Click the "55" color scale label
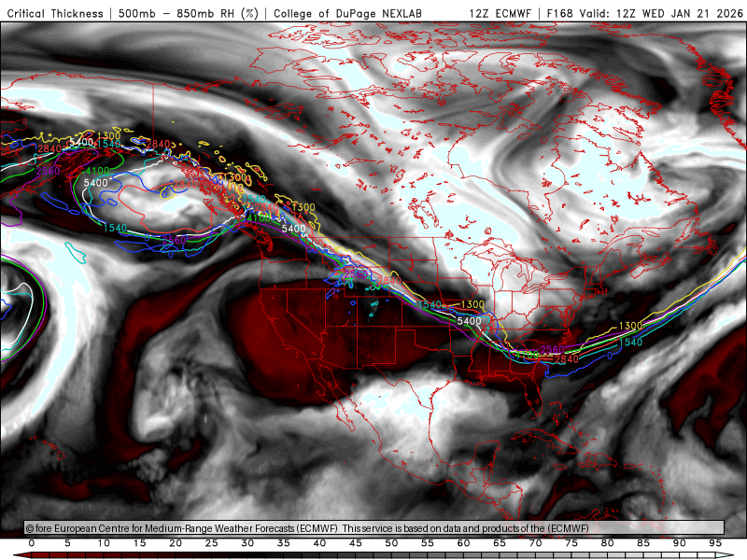This screenshot has height=560, width=747. [x=428, y=543]
